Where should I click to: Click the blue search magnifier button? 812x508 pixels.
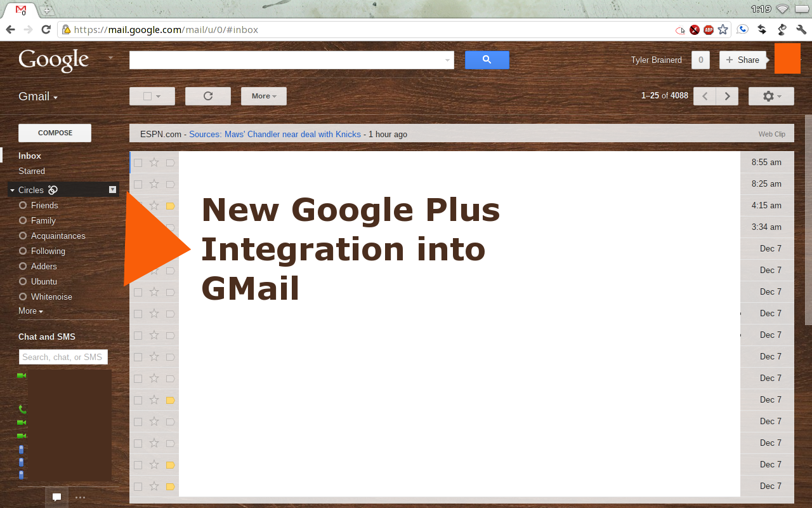(x=487, y=60)
